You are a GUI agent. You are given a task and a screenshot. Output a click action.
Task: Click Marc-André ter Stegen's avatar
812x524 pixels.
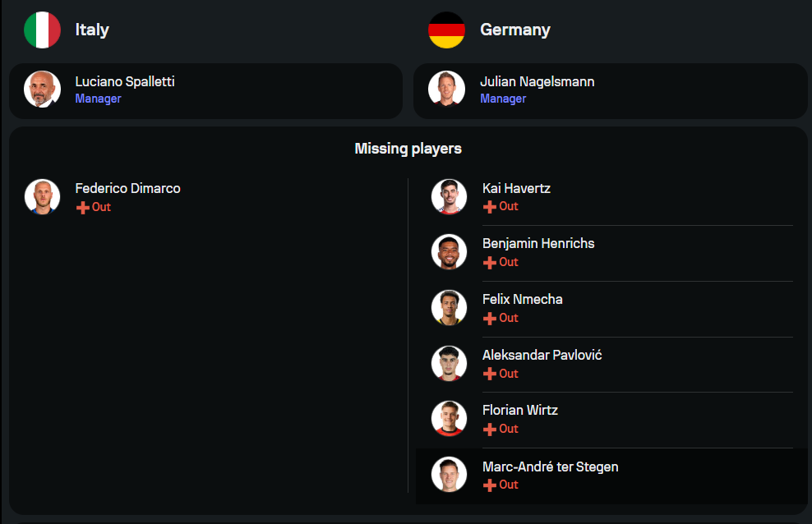[449, 475]
